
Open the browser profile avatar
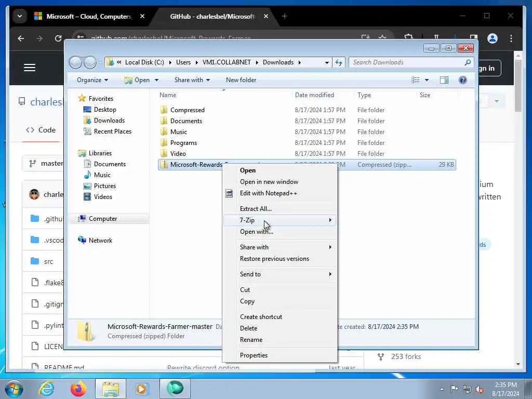(x=493, y=38)
